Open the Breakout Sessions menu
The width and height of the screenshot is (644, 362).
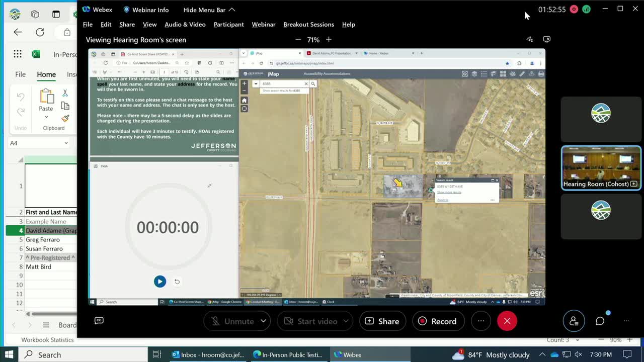(x=308, y=24)
